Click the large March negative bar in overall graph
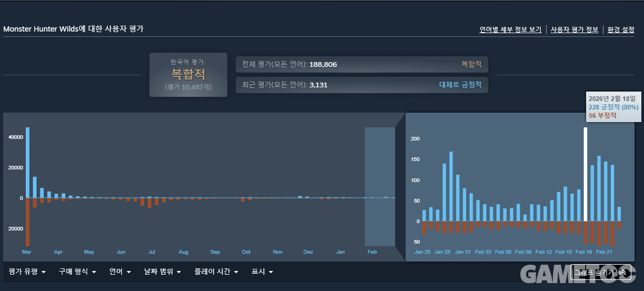The width and height of the screenshot is (644, 291). (27, 222)
